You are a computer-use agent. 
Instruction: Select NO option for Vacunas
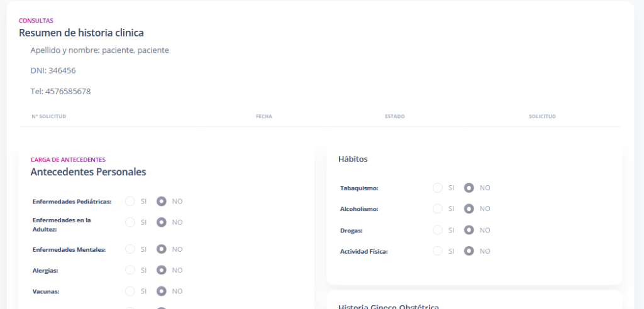(162, 291)
